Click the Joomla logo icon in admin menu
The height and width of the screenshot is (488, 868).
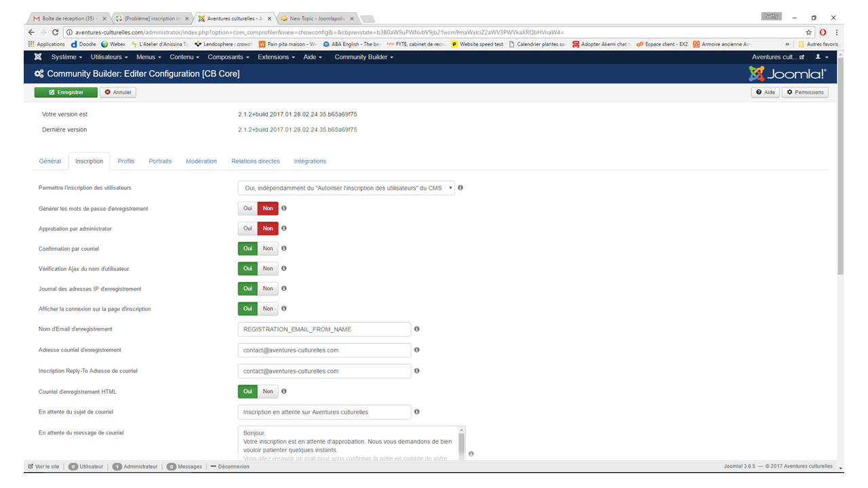point(38,57)
